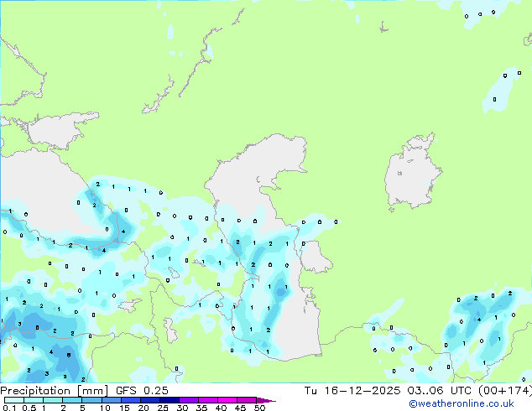
Task: Select the 1 mm legend color box
Action: 53,400
